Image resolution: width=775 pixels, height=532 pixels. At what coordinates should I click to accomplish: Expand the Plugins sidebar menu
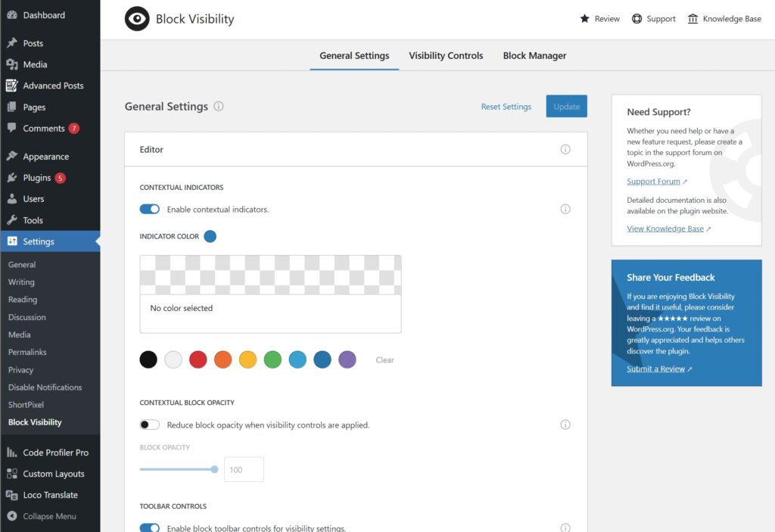point(36,178)
